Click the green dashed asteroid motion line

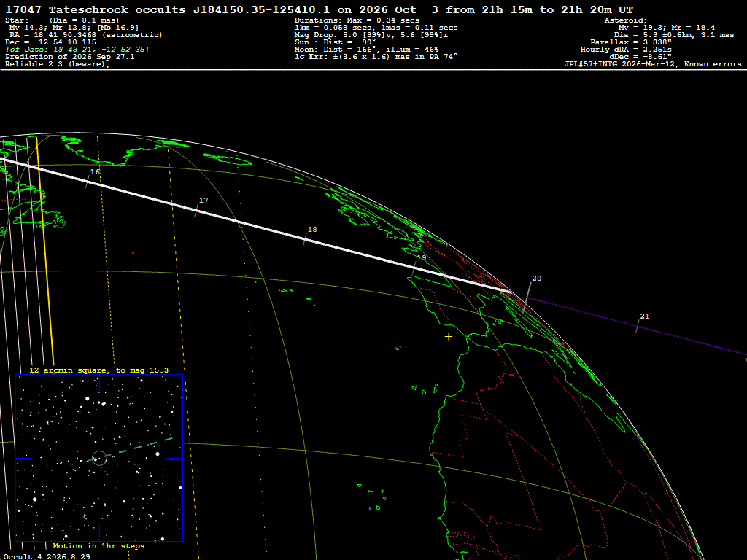[x=133, y=449]
